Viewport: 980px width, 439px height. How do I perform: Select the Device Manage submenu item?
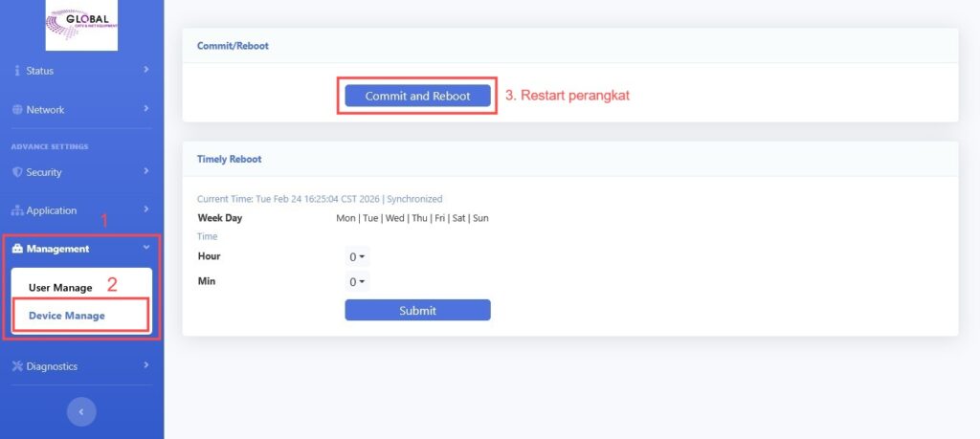67,316
